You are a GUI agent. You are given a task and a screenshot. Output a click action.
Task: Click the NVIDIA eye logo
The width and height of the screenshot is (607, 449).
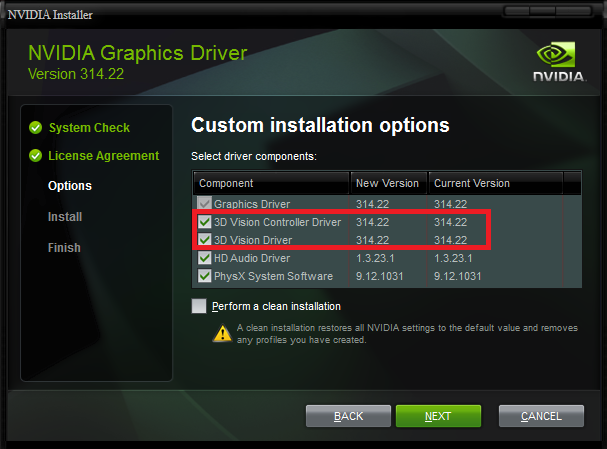556,55
